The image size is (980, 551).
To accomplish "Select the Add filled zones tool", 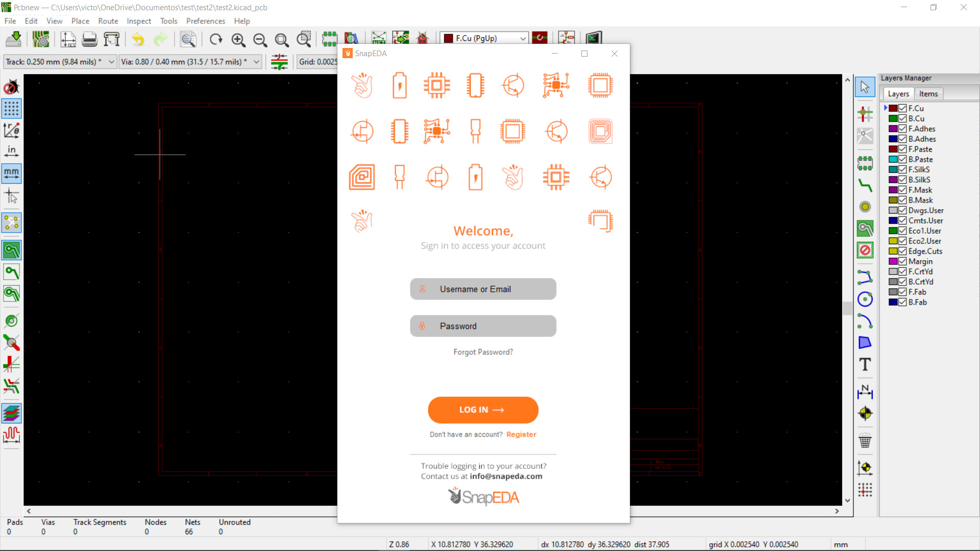I will pyautogui.click(x=865, y=229).
